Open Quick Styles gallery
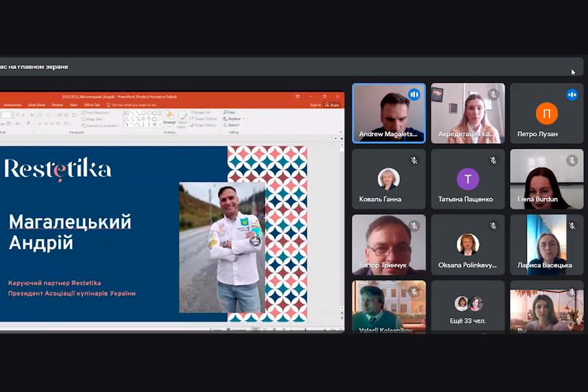588x392 pixels. coord(182,120)
